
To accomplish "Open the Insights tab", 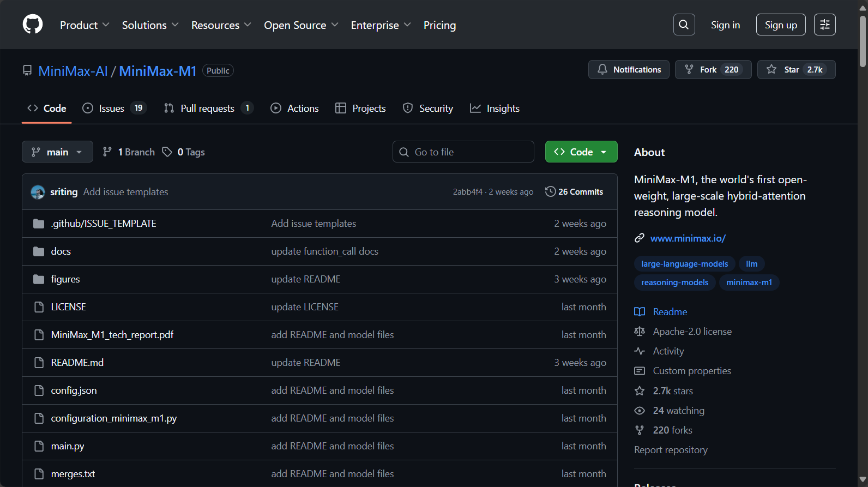I will click(x=495, y=109).
